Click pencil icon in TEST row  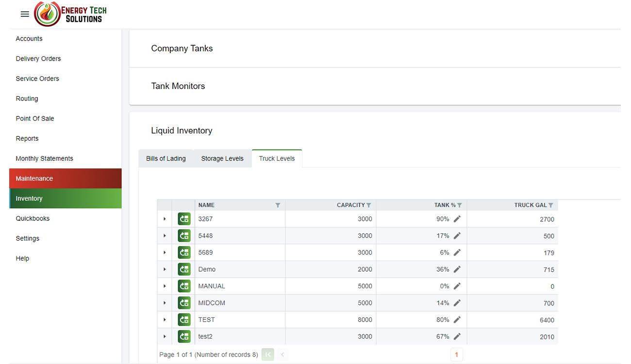pyautogui.click(x=457, y=320)
